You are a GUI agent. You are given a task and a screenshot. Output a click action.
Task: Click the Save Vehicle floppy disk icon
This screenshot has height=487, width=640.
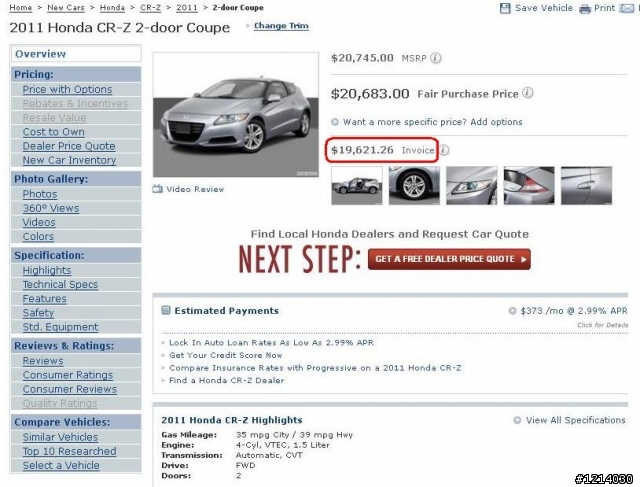click(505, 8)
